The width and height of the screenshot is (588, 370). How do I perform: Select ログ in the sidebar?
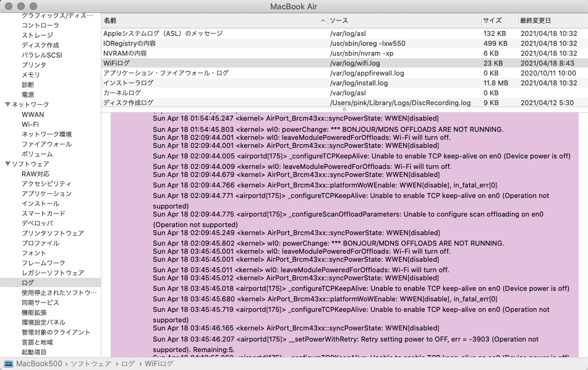tap(28, 283)
